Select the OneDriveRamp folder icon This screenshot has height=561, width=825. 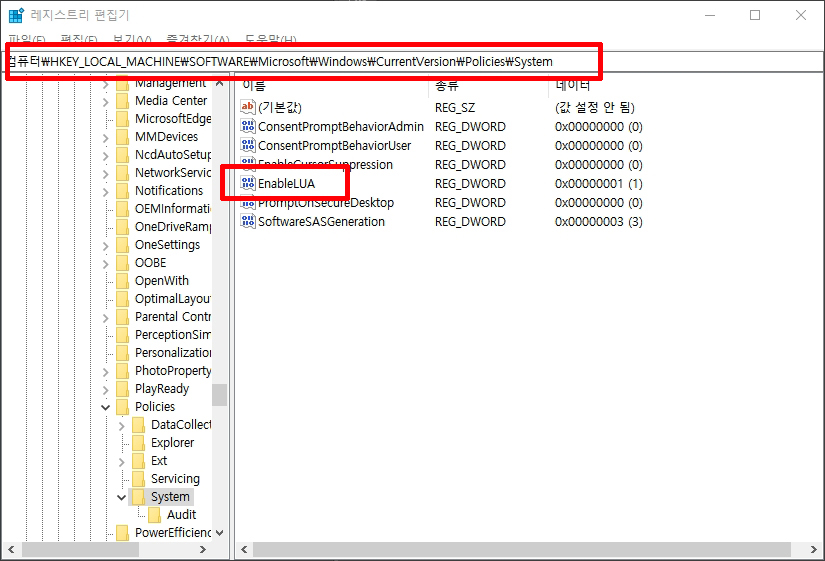[122, 227]
